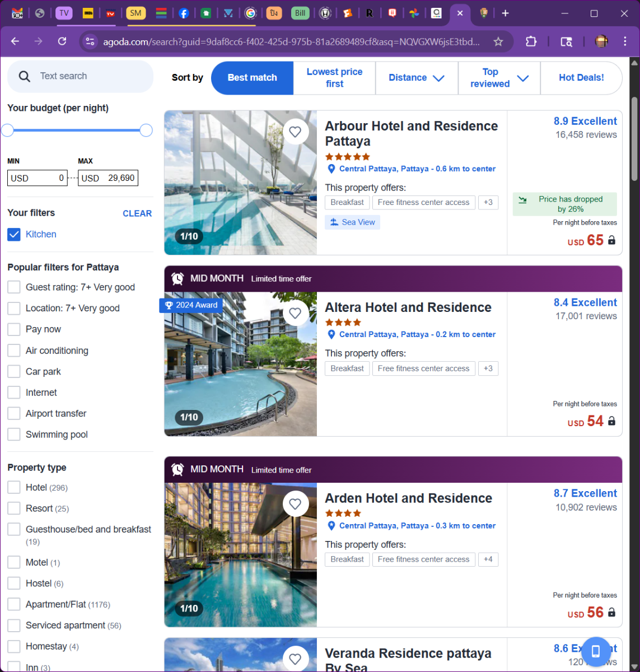The image size is (640, 672).
Task: Bookmark this page with star icon
Action: pyautogui.click(x=498, y=41)
